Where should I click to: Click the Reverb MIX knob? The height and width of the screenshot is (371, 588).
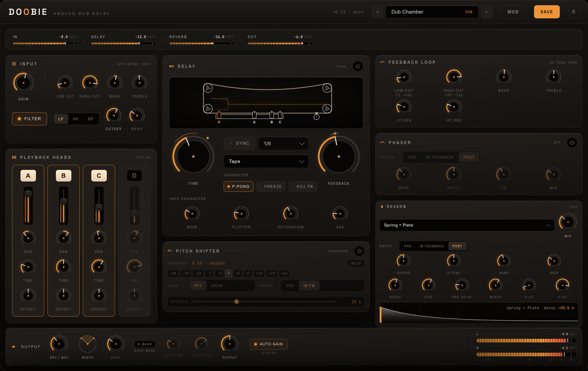[x=568, y=222]
